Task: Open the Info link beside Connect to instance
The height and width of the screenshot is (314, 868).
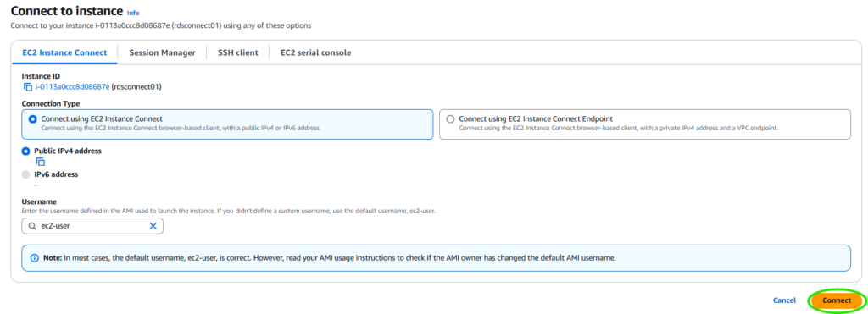Action: (133, 12)
